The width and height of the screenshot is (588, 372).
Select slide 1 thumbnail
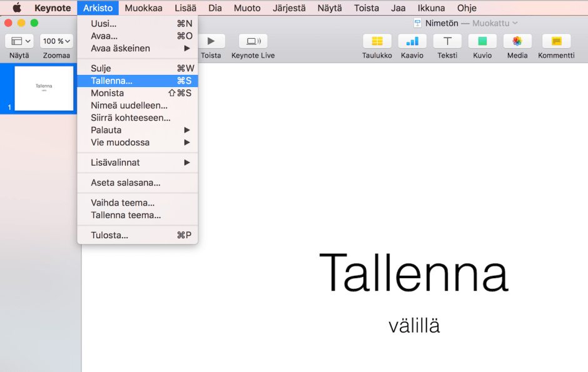tap(43, 88)
